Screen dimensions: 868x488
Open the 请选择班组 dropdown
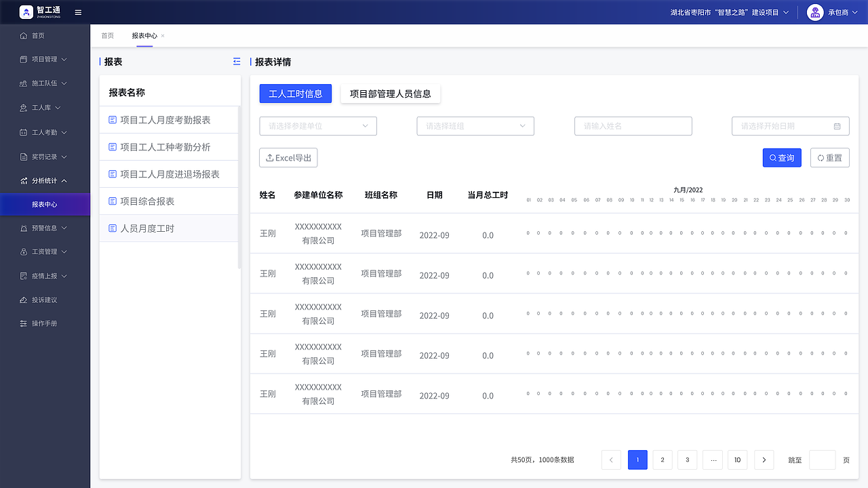click(x=475, y=126)
